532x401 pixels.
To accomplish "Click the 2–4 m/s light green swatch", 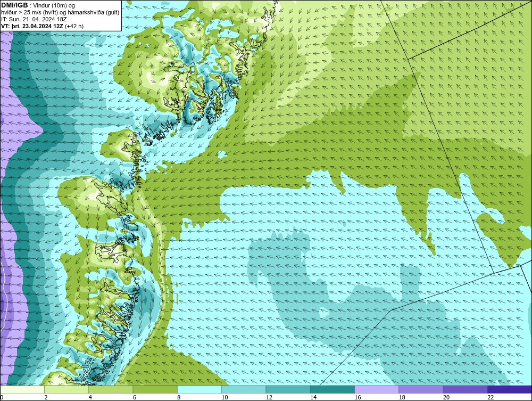I will coord(66,389).
